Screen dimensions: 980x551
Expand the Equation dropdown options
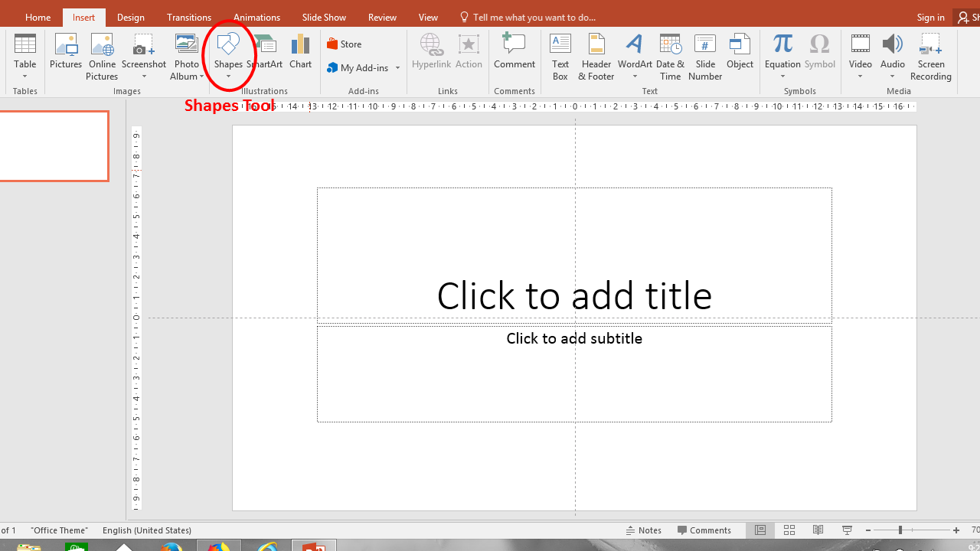pos(782,76)
